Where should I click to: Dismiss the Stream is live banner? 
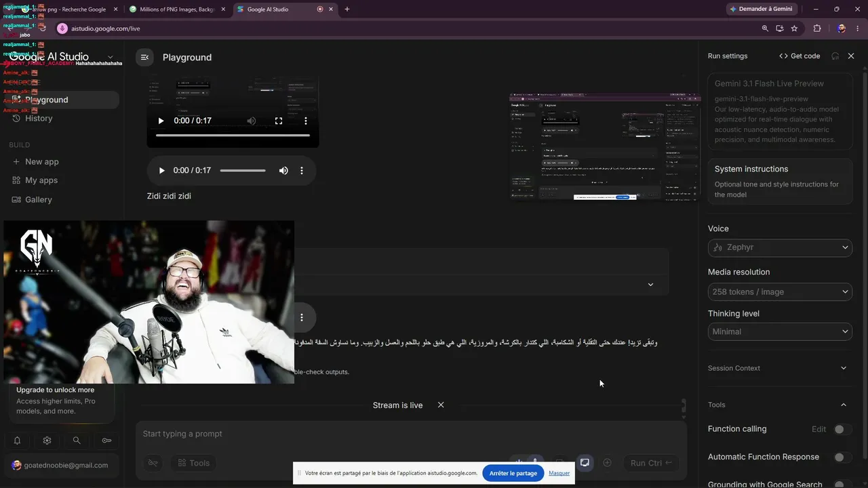[441, 405]
